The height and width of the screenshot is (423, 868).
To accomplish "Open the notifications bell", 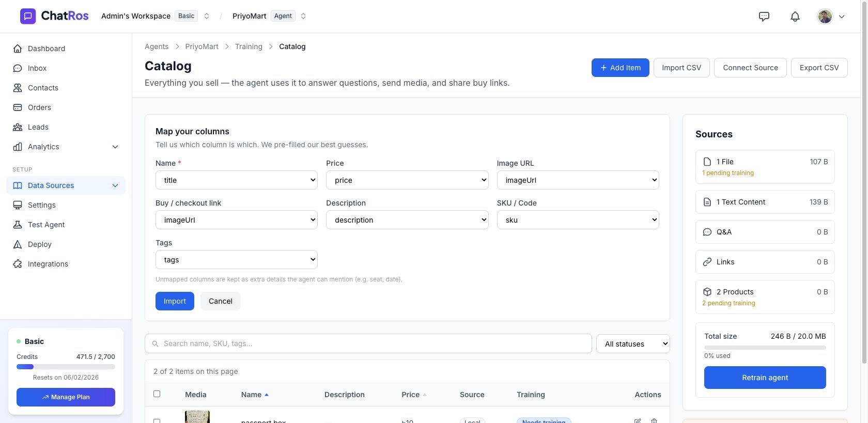I will (x=795, y=17).
